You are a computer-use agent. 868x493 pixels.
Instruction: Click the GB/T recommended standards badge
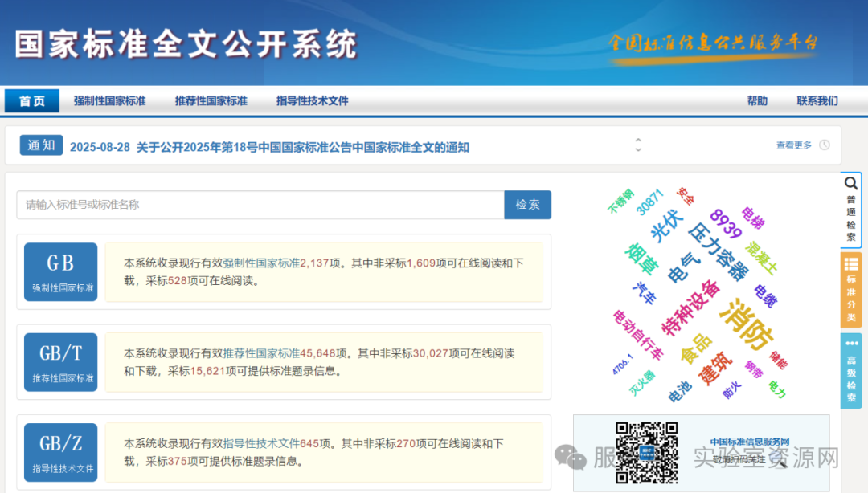click(x=60, y=362)
